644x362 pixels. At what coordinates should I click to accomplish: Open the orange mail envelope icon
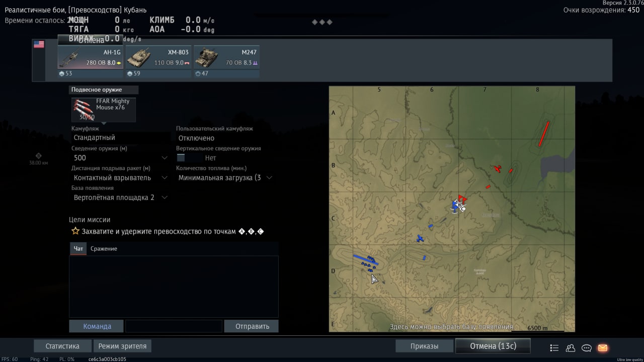coord(602,348)
